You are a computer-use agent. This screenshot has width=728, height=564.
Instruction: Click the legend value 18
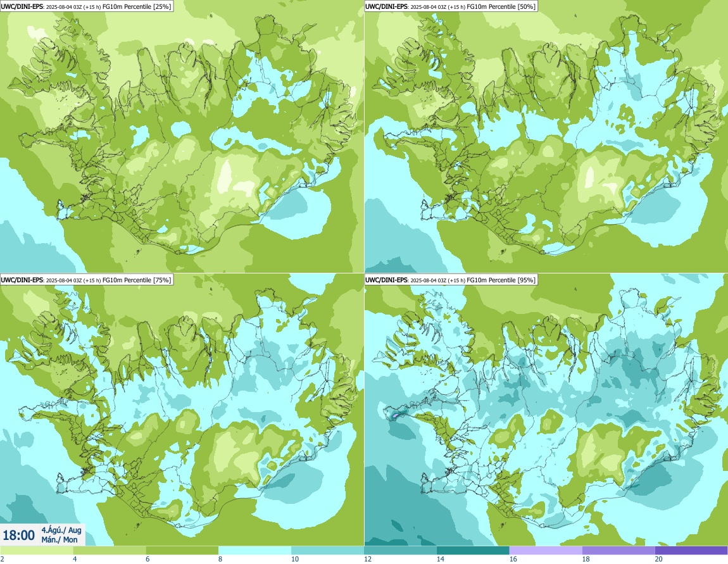coord(586,560)
